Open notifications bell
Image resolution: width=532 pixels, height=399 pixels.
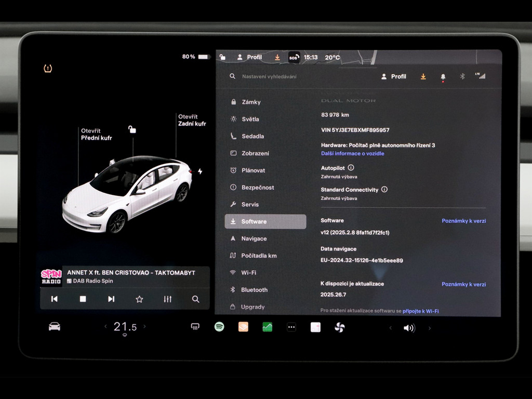443,77
